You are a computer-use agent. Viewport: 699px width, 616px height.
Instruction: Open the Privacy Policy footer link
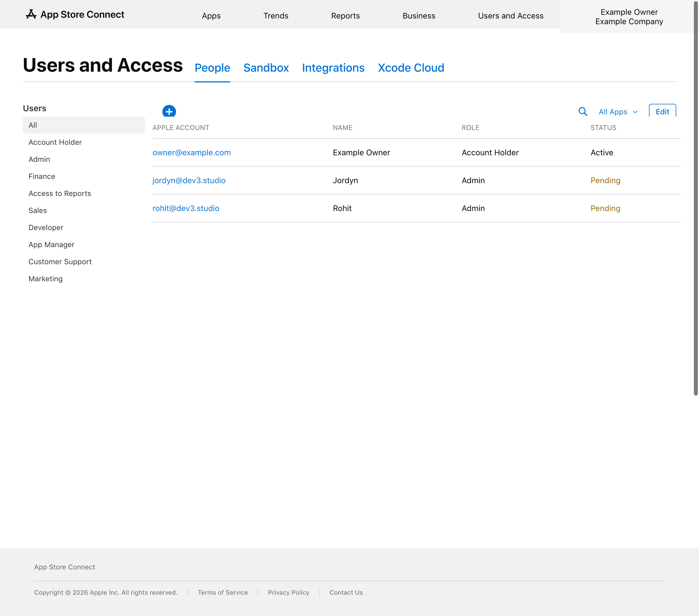coord(289,592)
